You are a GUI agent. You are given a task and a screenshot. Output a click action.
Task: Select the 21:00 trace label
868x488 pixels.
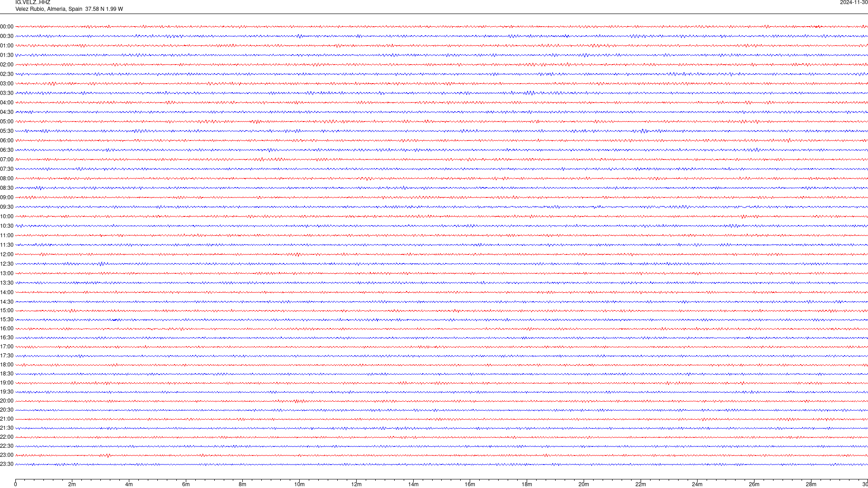click(x=7, y=419)
